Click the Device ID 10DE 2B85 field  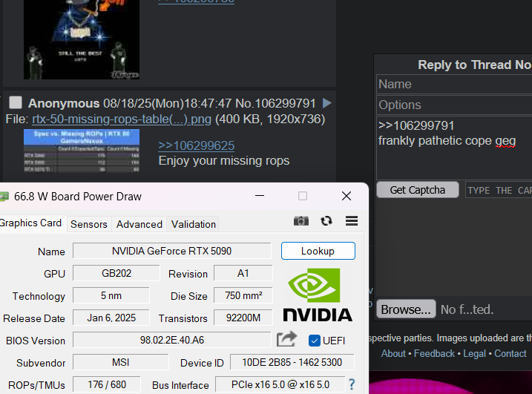point(292,362)
